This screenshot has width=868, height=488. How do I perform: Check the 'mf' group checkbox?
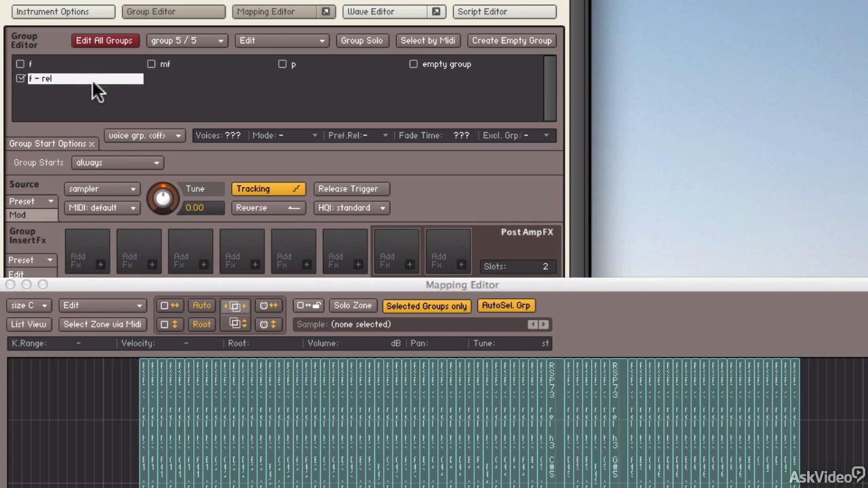coord(151,64)
